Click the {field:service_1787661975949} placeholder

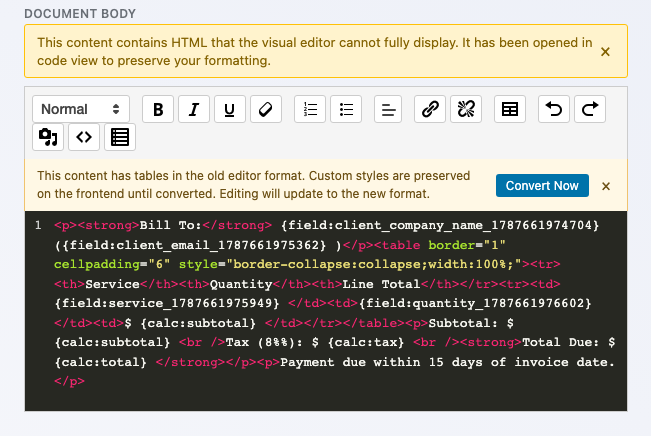[x=167, y=303]
